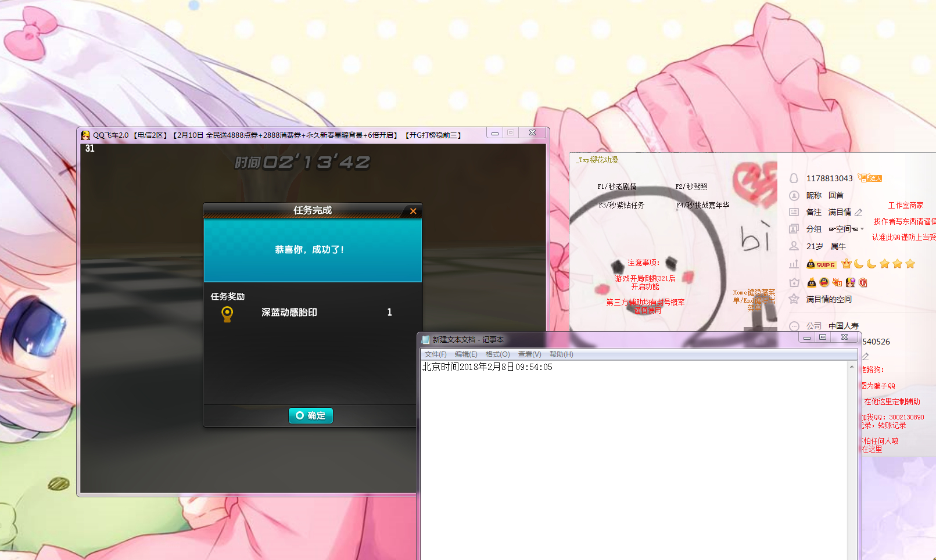Click the 分组 group icon
The width and height of the screenshot is (936, 560).
coord(794,229)
